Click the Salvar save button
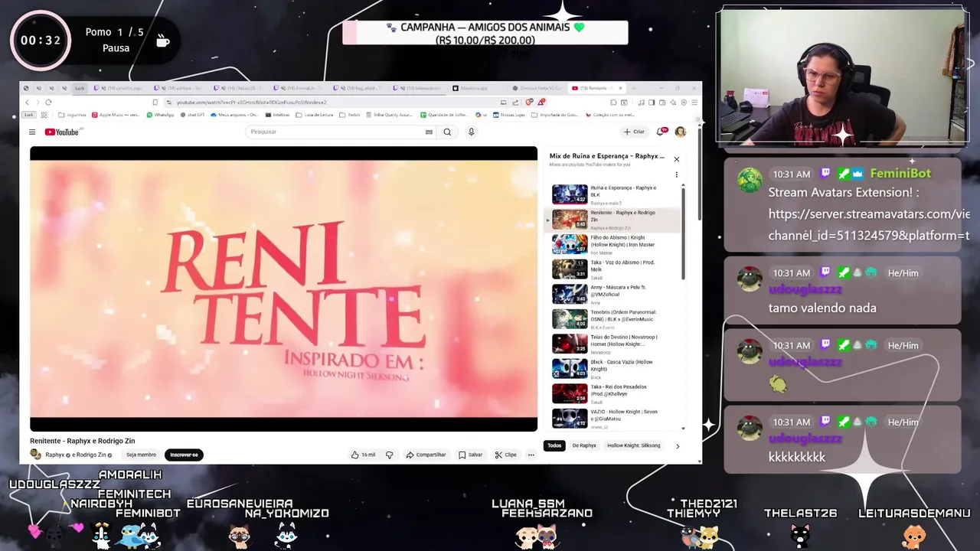The width and height of the screenshot is (980, 551). (470, 455)
